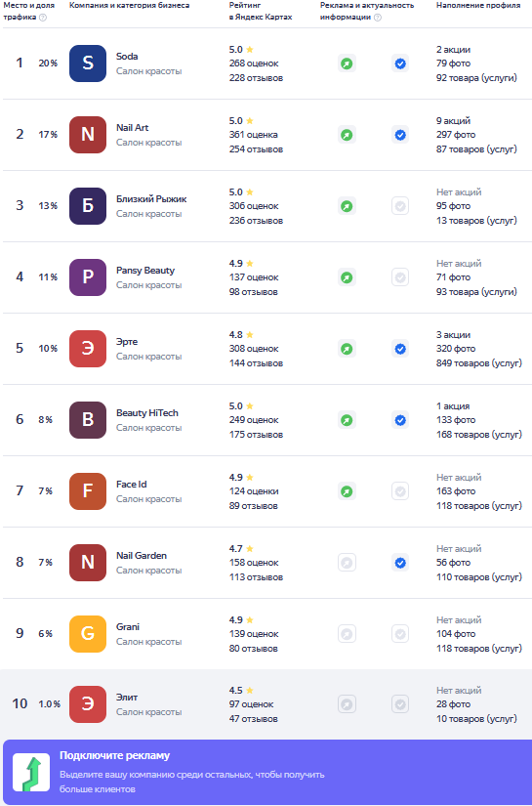
Task: Open the Soda company logo
Action: (x=88, y=64)
